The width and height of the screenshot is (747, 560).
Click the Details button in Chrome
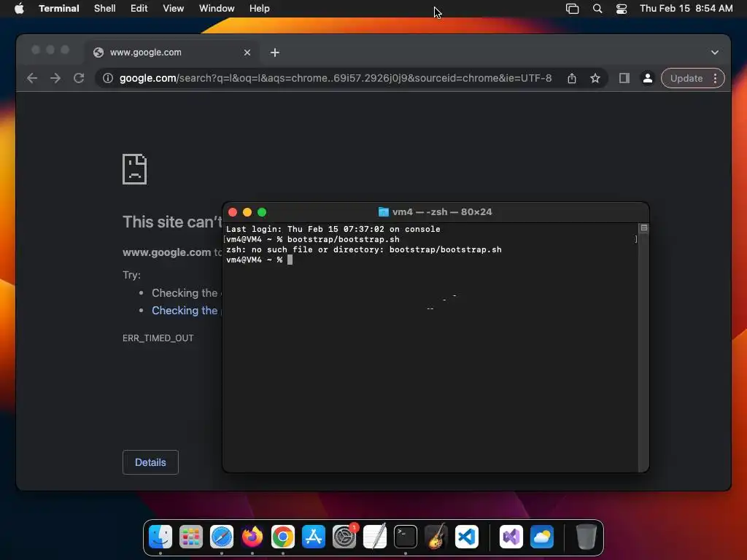(x=150, y=462)
